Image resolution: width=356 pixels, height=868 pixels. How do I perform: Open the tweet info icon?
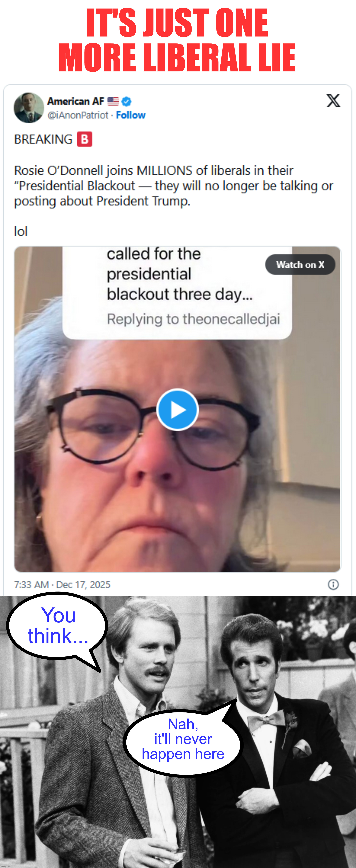333,584
